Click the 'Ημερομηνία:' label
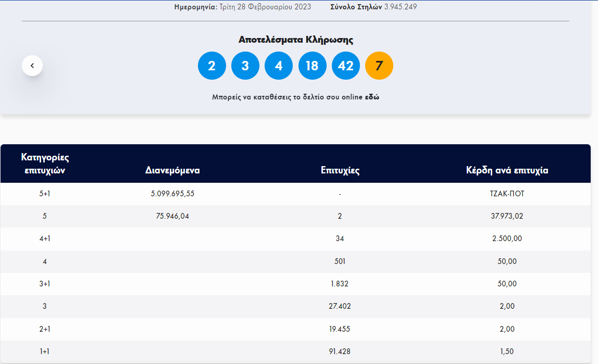Screen dimensions: 598x364 (x=196, y=7)
